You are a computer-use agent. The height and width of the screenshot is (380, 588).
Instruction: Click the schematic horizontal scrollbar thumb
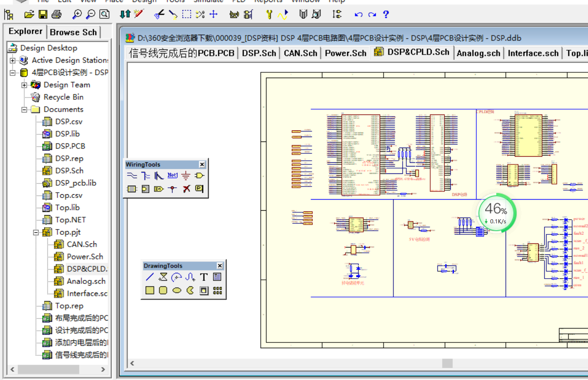[x=447, y=363]
